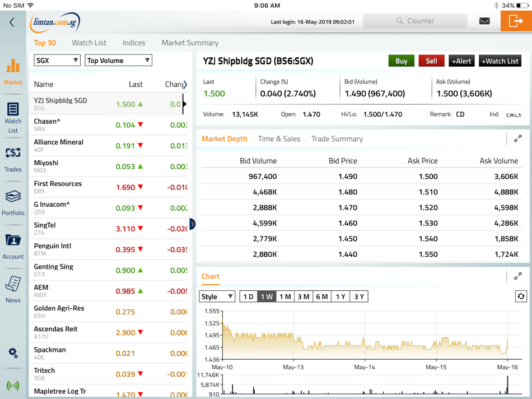
Task: Tap the 1.480 bid price cell
Action: click(347, 192)
